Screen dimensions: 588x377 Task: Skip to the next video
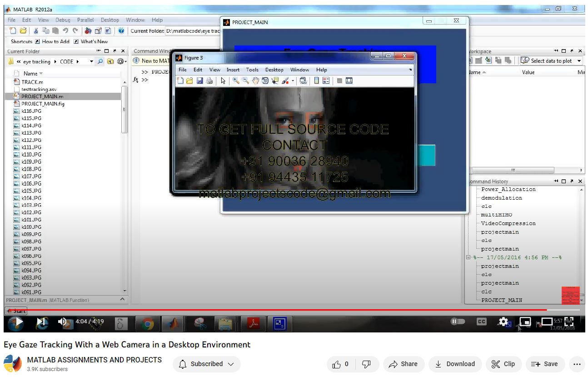point(42,322)
